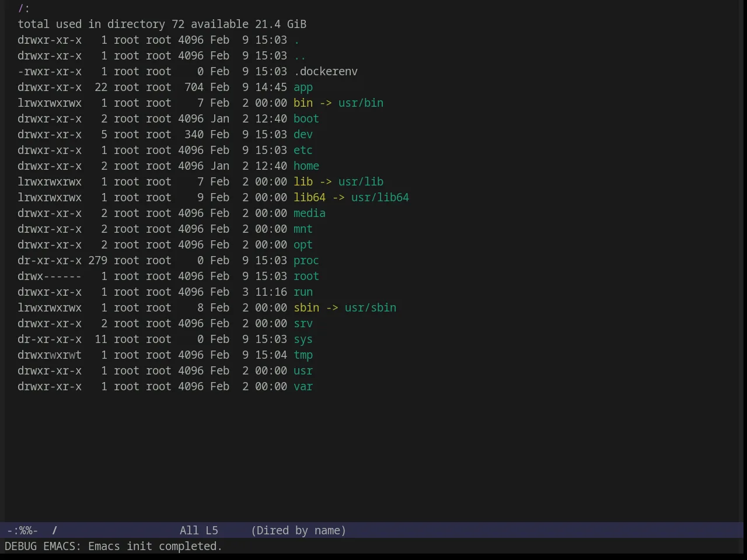Click the .dockerenv file name
The height and width of the screenshot is (560, 747).
click(326, 71)
